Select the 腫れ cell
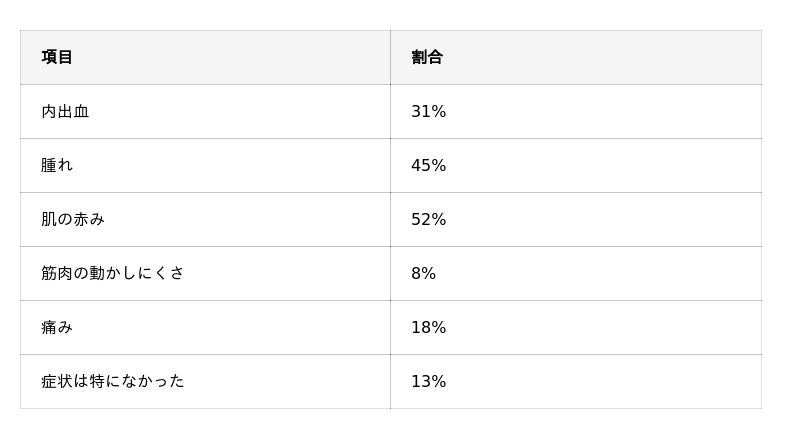The image size is (800, 439). (x=57, y=166)
